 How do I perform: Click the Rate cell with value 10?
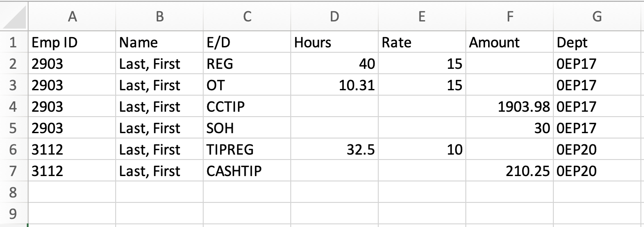coord(422,150)
